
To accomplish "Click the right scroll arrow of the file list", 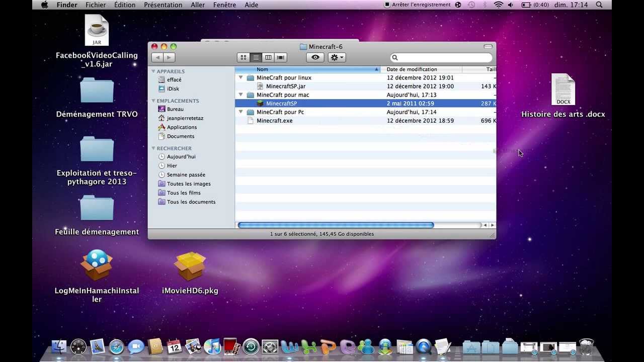I will (x=492, y=225).
